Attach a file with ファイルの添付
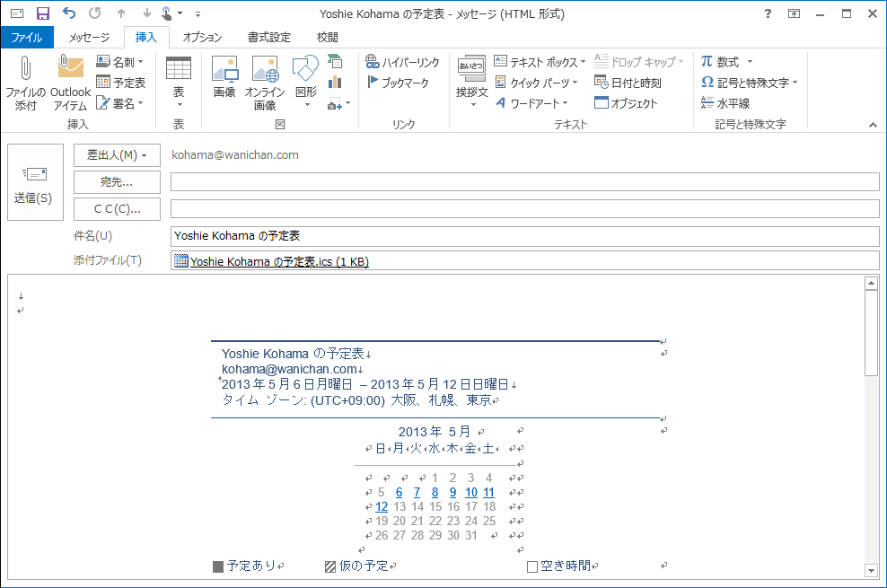 coord(25,83)
